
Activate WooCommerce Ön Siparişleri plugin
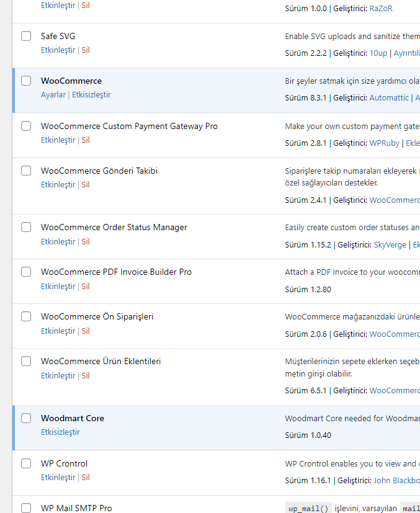[x=58, y=331]
